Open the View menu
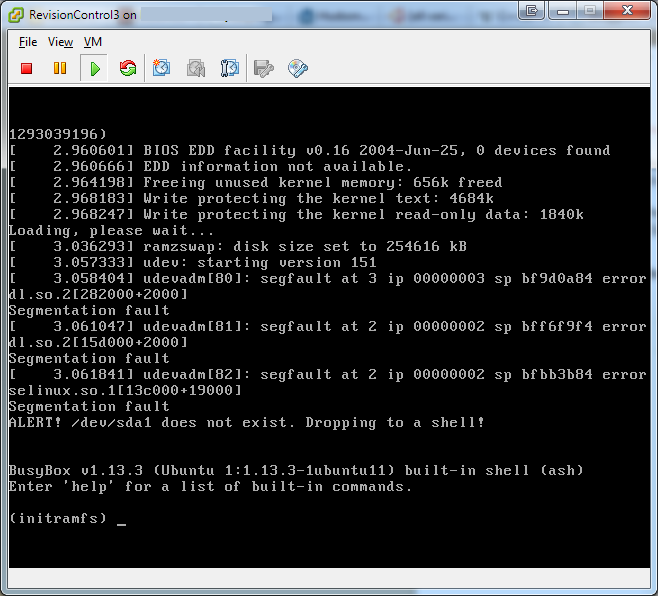The image size is (658, 596). (x=60, y=42)
